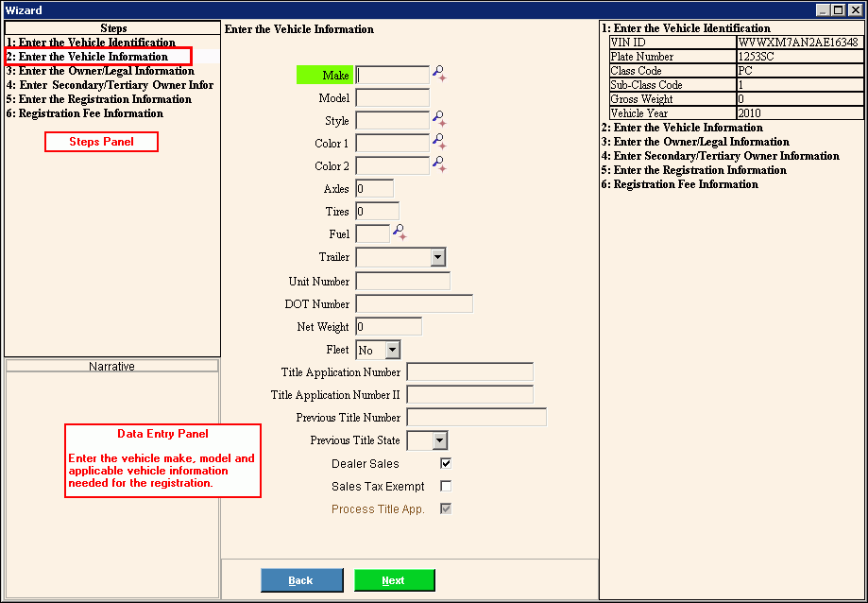
Task: Click the Process Title App. checkbox
Action: tap(446, 508)
